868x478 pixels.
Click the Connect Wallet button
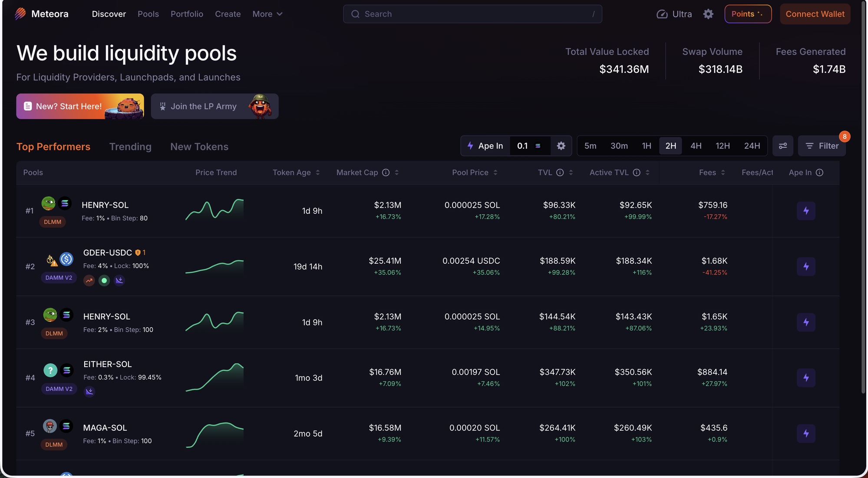[x=815, y=14]
